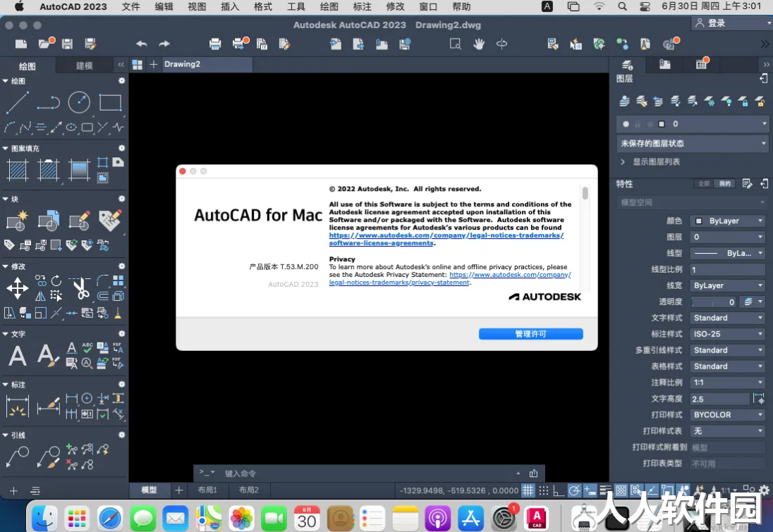The width and height of the screenshot is (773, 532).
Task: Click the 线型比例 value field
Action: tap(728, 269)
